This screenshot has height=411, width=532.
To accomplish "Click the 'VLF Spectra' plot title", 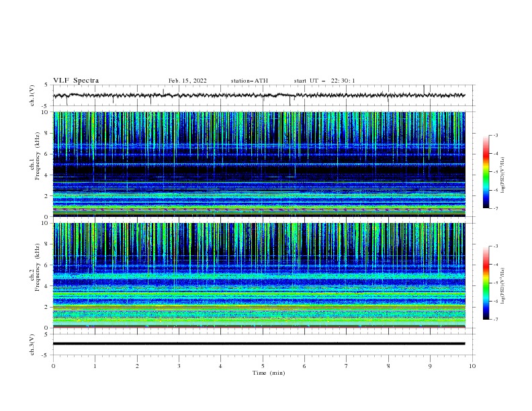I will (x=76, y=81).
